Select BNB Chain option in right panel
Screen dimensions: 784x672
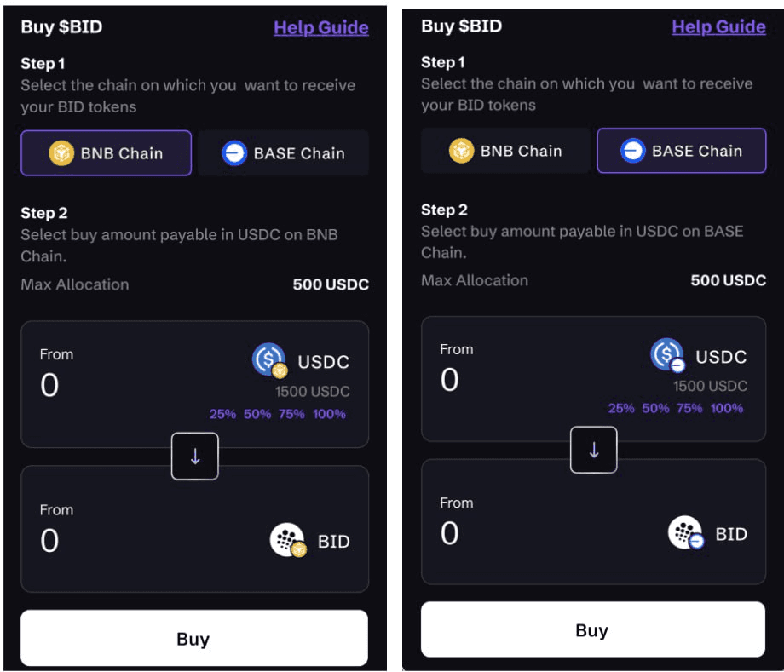(505, 152)
